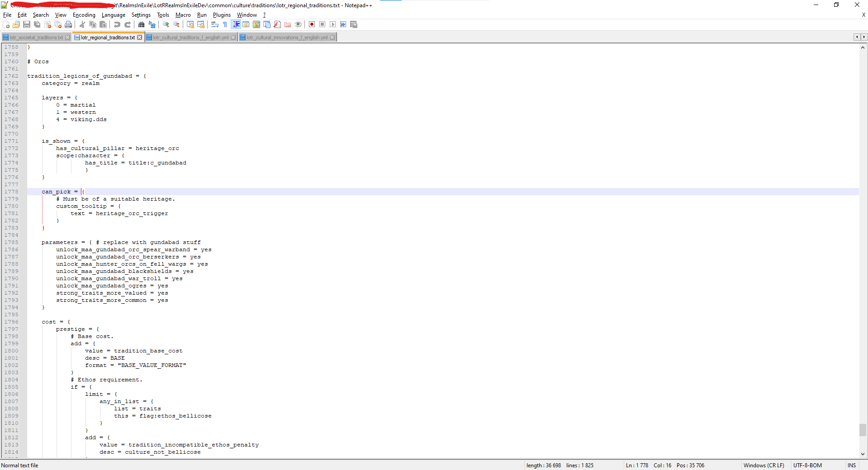Click the vertical scrollbar up arrow
868x470 pixels.
pos(863,47)
